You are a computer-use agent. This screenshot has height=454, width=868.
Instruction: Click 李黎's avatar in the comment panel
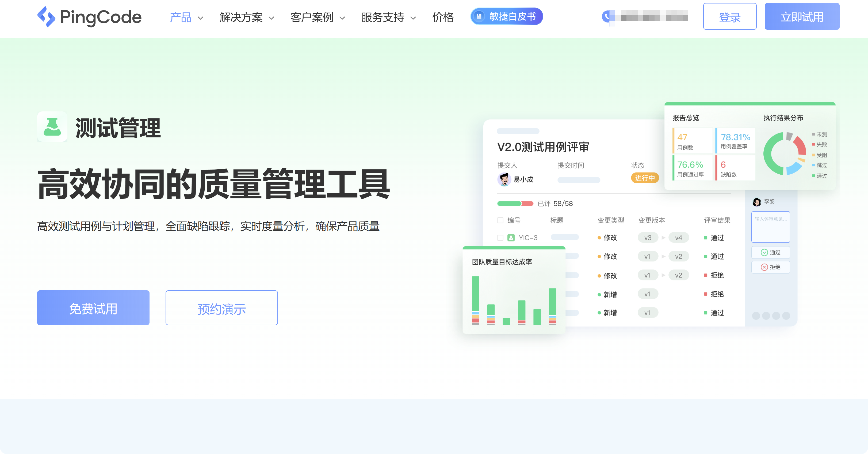point(756,201)
